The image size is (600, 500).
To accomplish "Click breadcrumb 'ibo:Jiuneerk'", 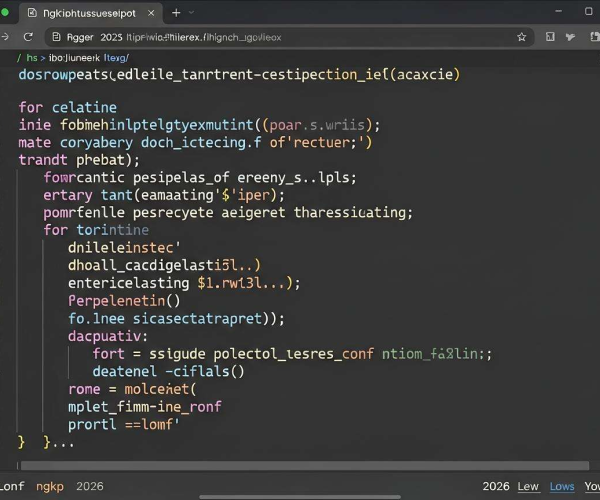I will (x=74, y=58).
